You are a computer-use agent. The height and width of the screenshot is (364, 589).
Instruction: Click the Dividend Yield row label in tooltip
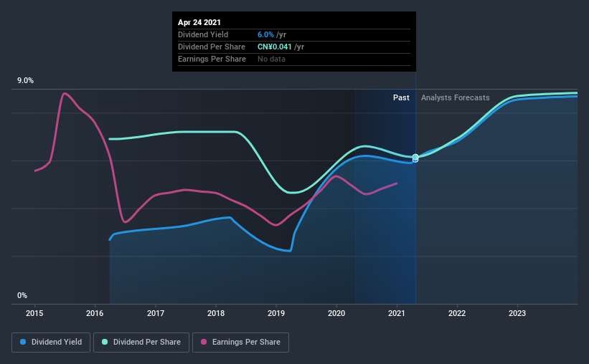pos(203,34)
